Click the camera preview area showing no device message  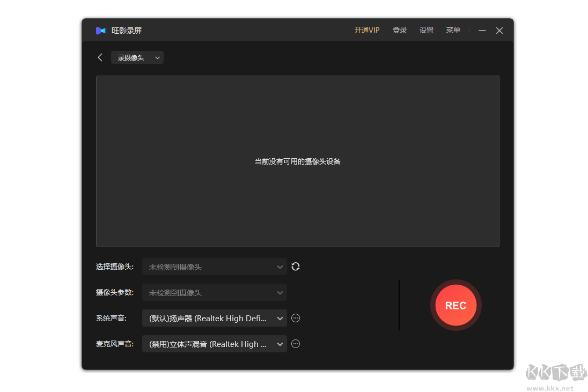click(297, 161)
